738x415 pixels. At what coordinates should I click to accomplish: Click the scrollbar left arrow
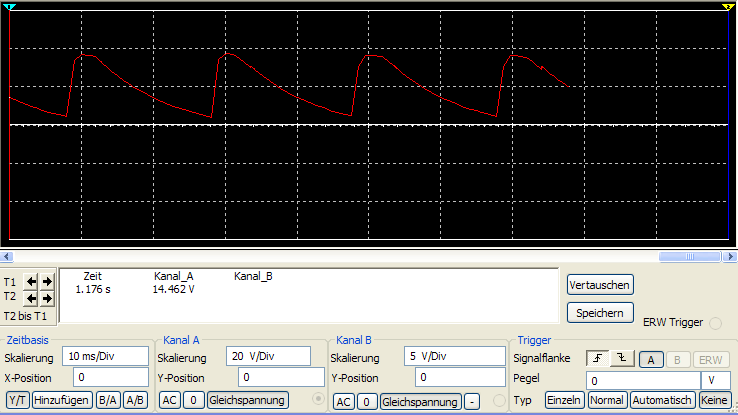pyautogui.click(x=7, y=256)
